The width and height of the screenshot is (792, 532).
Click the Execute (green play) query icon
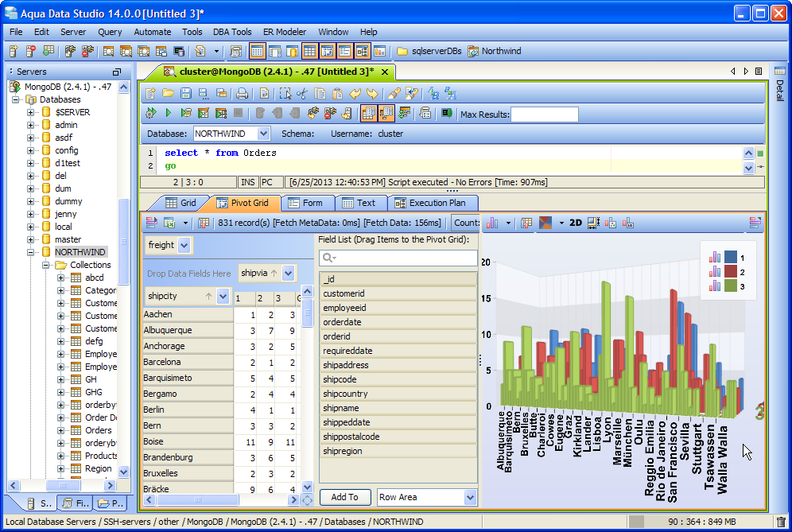tap(169, 113)
